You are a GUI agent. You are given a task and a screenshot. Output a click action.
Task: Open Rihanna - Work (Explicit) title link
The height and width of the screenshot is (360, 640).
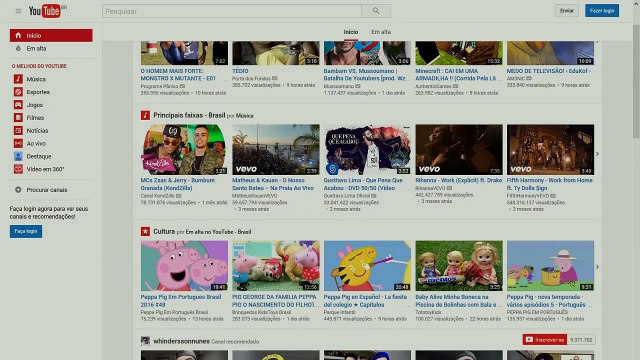[458, 180]
